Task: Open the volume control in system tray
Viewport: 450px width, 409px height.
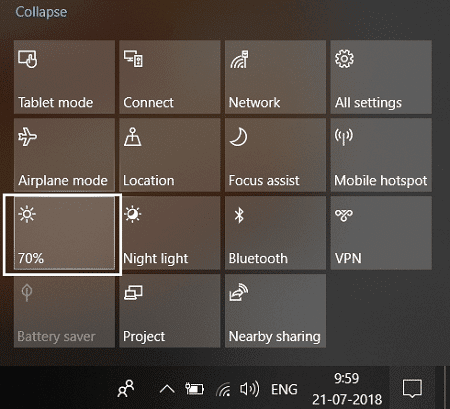Action: point(249,389)
